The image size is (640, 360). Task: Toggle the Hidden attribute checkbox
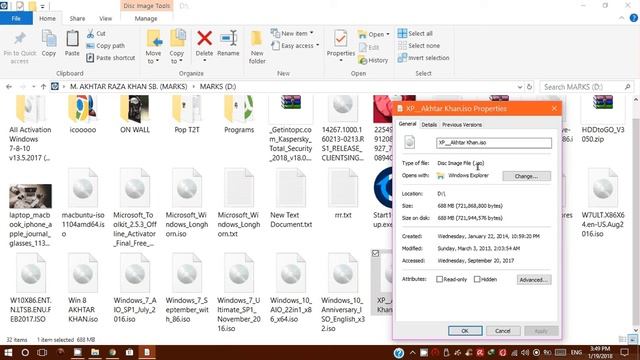477,279
